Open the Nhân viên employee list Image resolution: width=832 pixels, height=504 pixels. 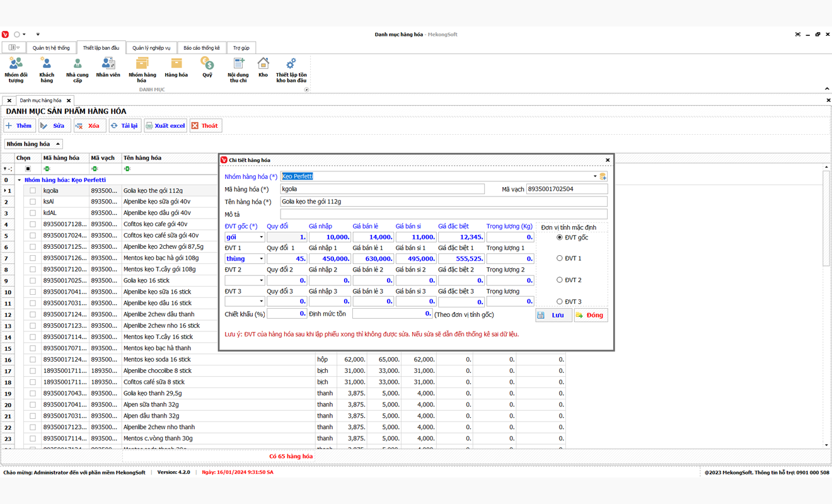click(x=108, y=67)
